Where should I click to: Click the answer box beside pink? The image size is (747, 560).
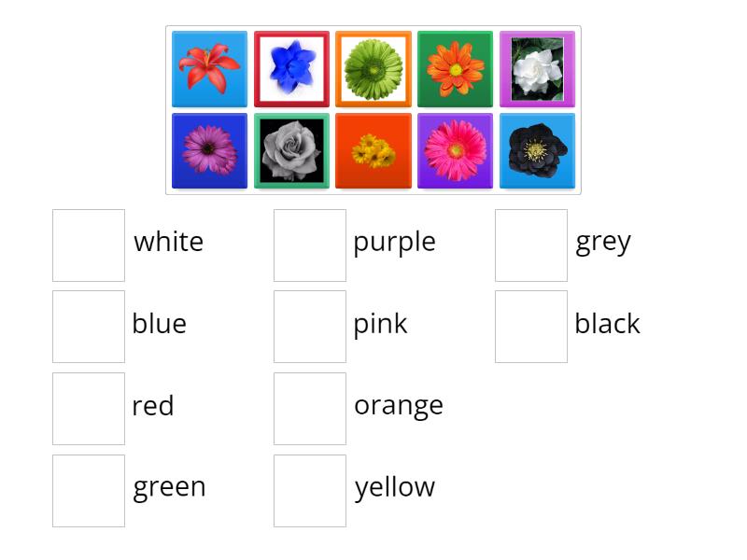(310, 325)
